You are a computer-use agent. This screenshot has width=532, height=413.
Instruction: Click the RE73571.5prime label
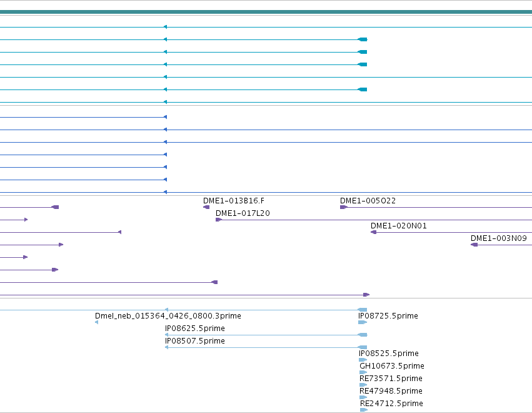point(391,379)
